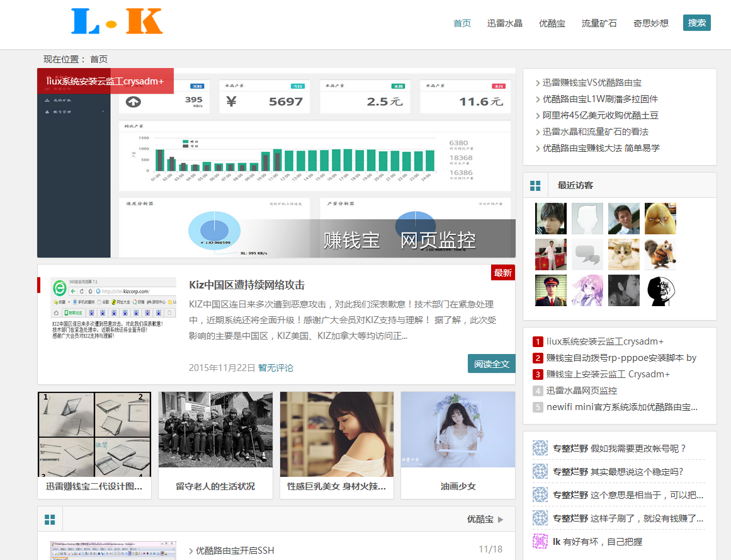This screenshot has width=731, height=560.
Task: Click the blank silhouette visitor avatar
Action: coord(587,218)
